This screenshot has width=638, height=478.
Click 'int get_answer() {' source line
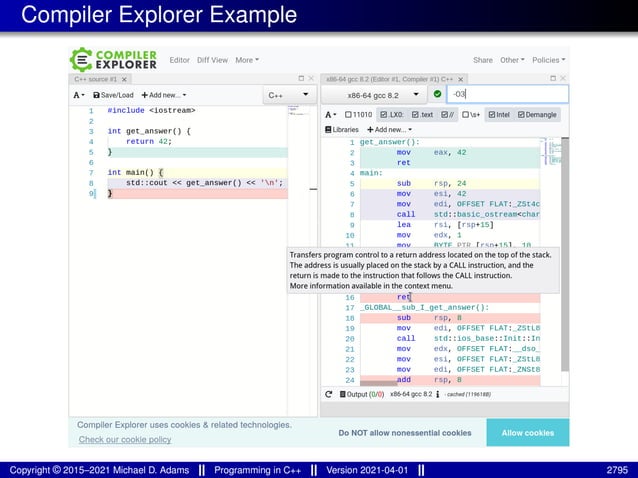point(149,131)
